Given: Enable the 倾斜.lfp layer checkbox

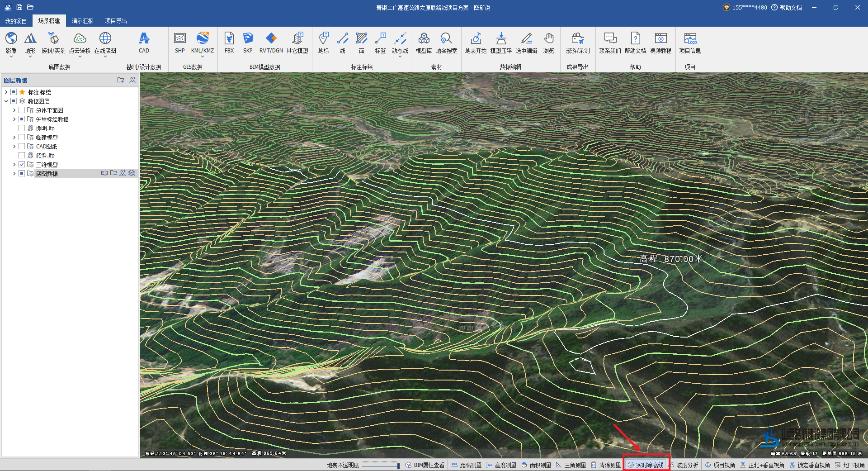Looking at the screenshot, I should (x=22, y=155).
